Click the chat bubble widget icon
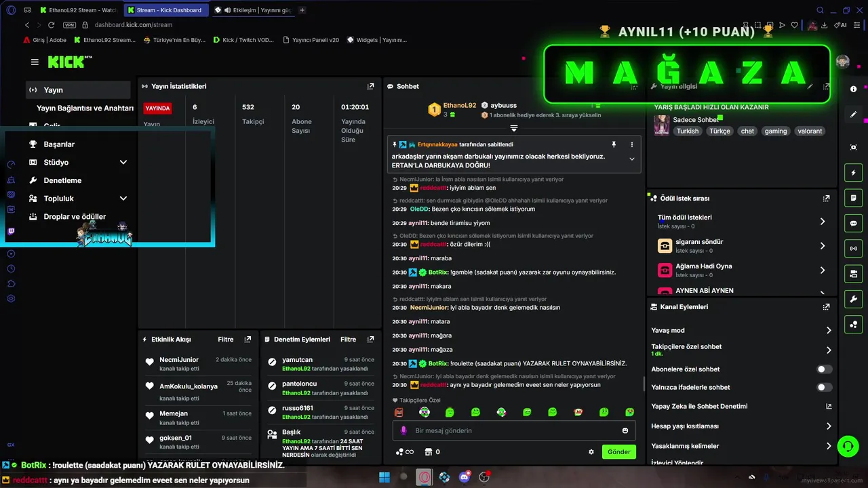This screenshot has height=488, width=868. click(853, 223)
